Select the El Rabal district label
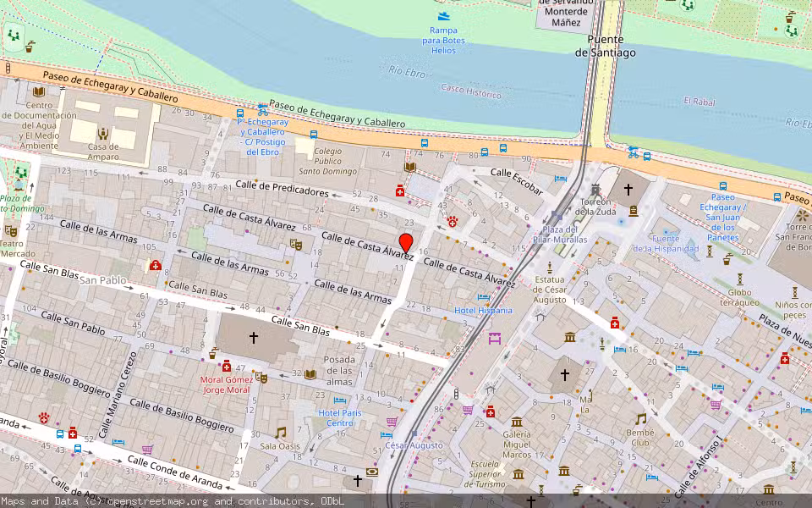This screenshot has height=508, width=812. [x=700, y=101]
